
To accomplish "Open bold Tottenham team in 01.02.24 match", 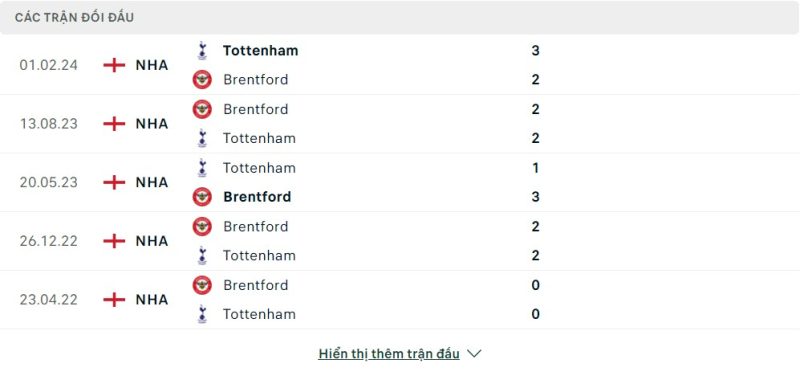I will point(260,50).
